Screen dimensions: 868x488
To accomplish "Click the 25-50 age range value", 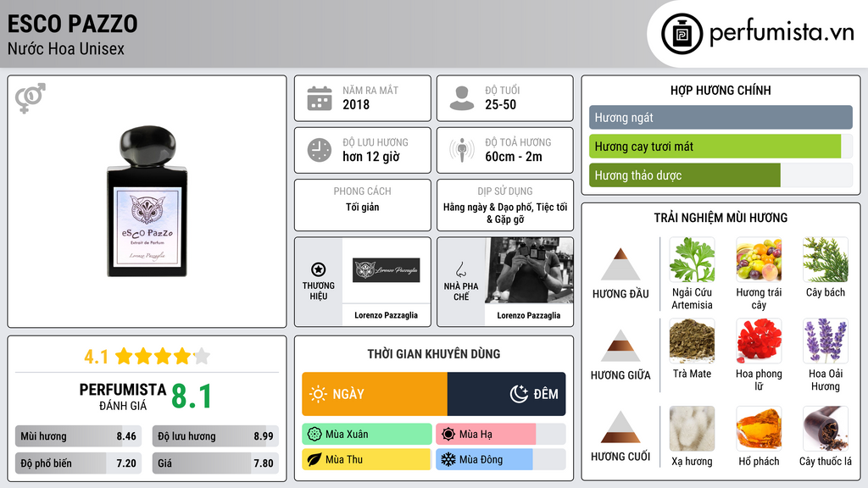I will click(500, 104).
